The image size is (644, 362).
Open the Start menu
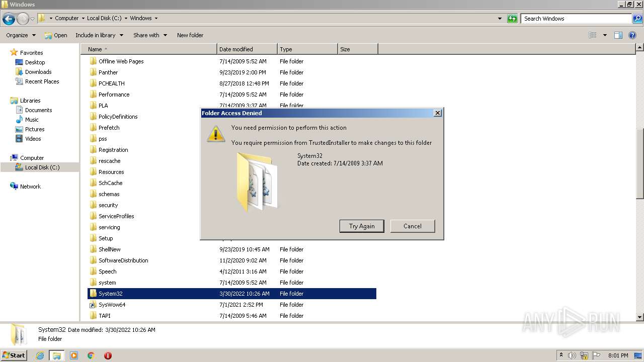(14, 355)
